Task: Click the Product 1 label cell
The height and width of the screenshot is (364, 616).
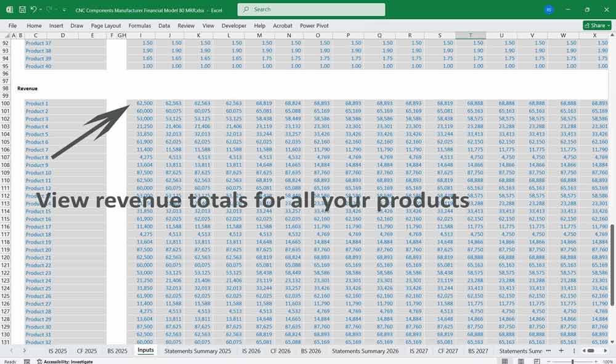Action: point(36,103)
